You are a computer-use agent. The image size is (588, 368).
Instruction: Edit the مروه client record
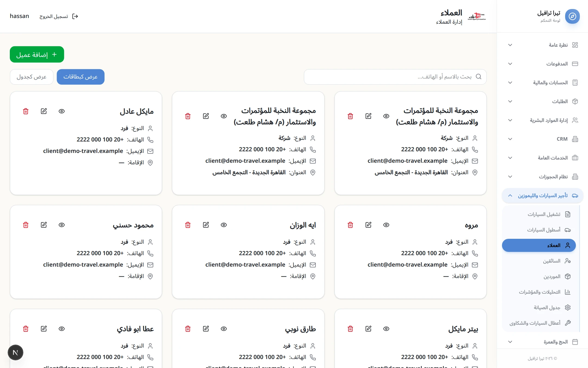tap(368, 225)
